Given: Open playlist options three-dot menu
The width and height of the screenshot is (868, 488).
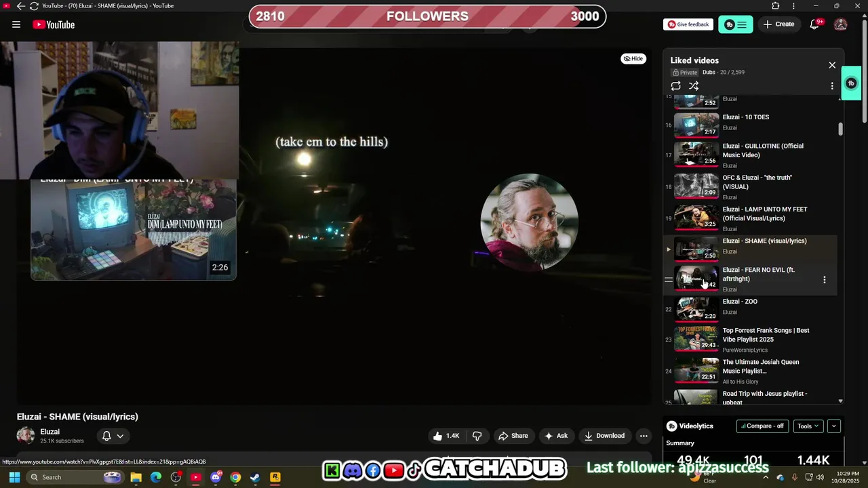Looking at the screenshot, I should tap(832, 86).
